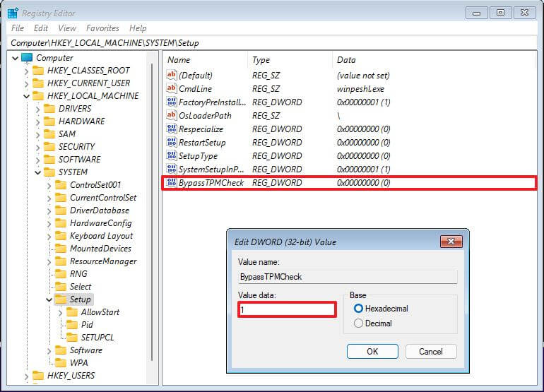Viewport: 544px width, 392px height.
Task: Open the Edit menu
Action: 41,28
